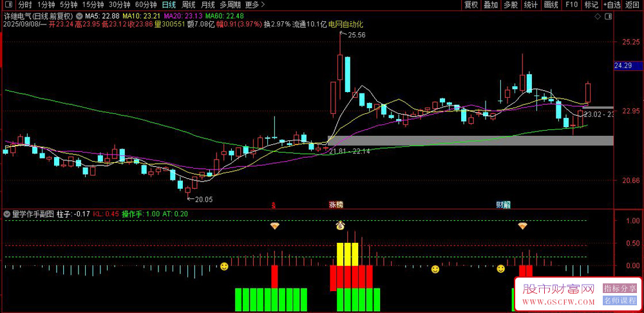The width and height of the screenshot is (644, 313).
Task: Click the 许继电气(日线,前复权) title
Action: pyautogui.click(x=39, y=17)
